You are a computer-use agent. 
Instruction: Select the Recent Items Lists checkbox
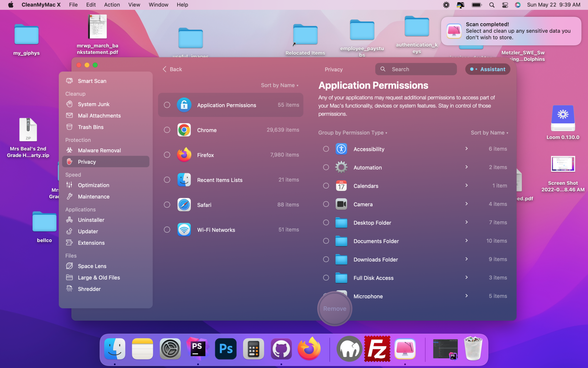[x=167, y=180]
